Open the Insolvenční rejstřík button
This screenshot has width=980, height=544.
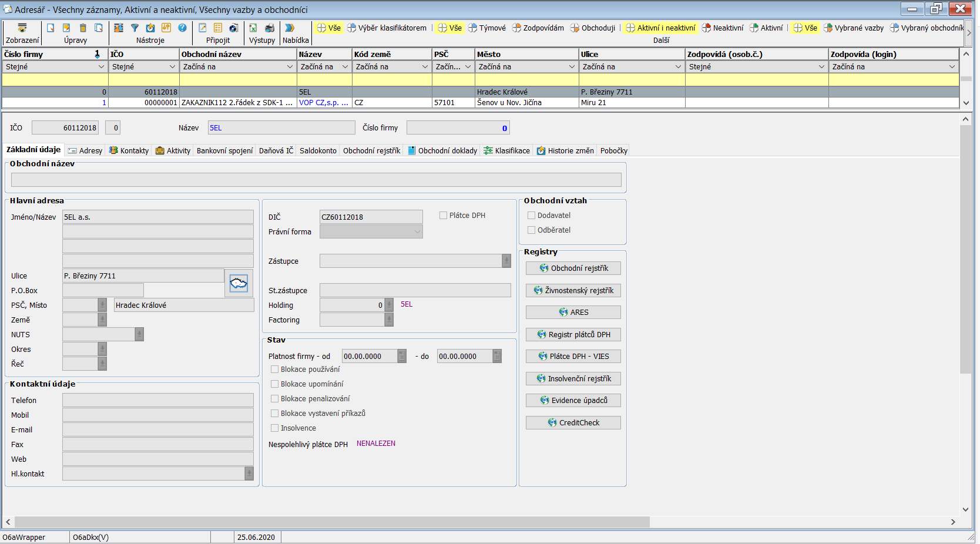[573, 379]
